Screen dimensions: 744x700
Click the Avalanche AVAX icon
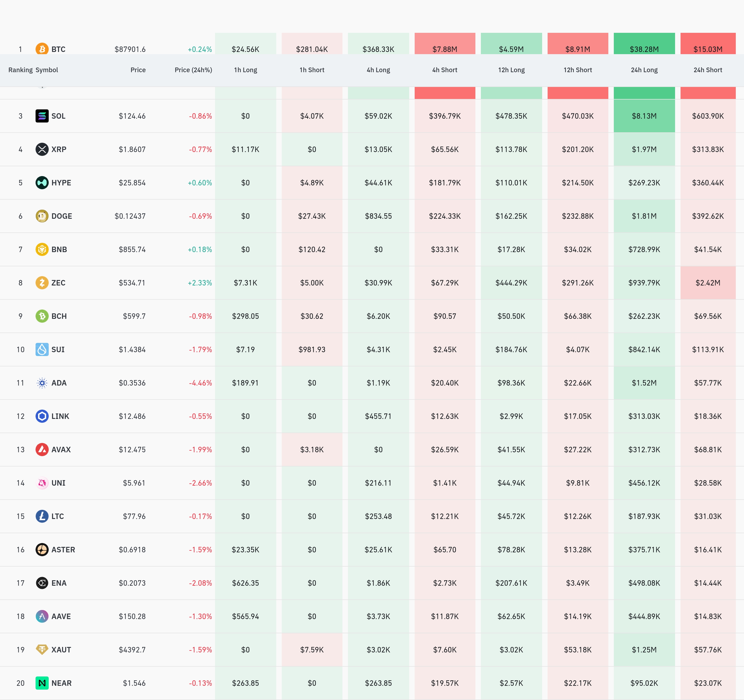42,449
